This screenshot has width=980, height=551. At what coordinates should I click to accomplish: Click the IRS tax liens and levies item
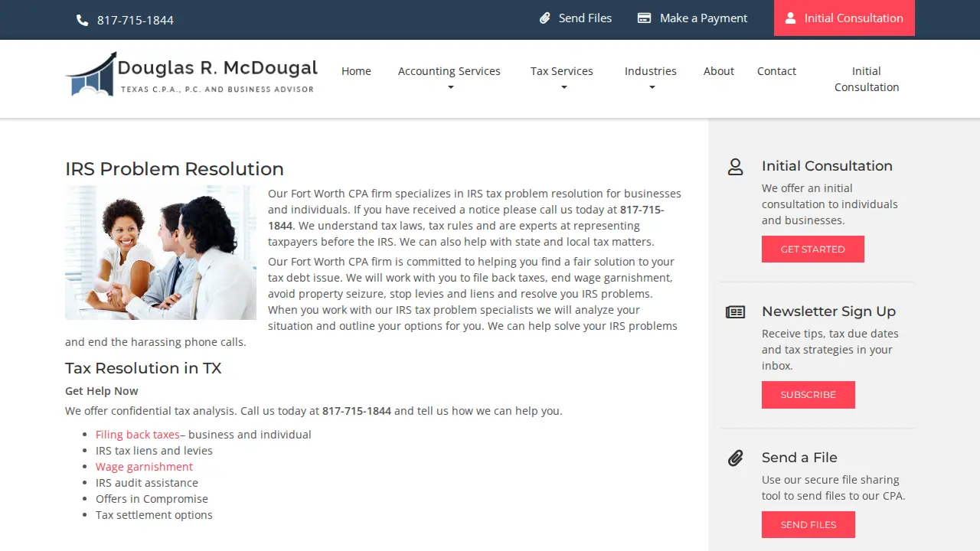[154, 451]
